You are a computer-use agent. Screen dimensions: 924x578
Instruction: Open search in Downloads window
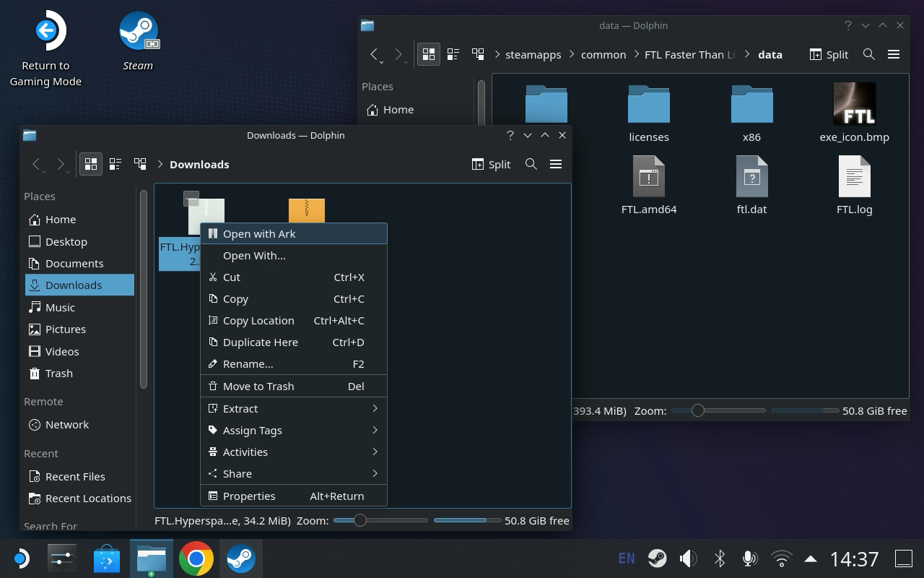[x=531, y=164]
